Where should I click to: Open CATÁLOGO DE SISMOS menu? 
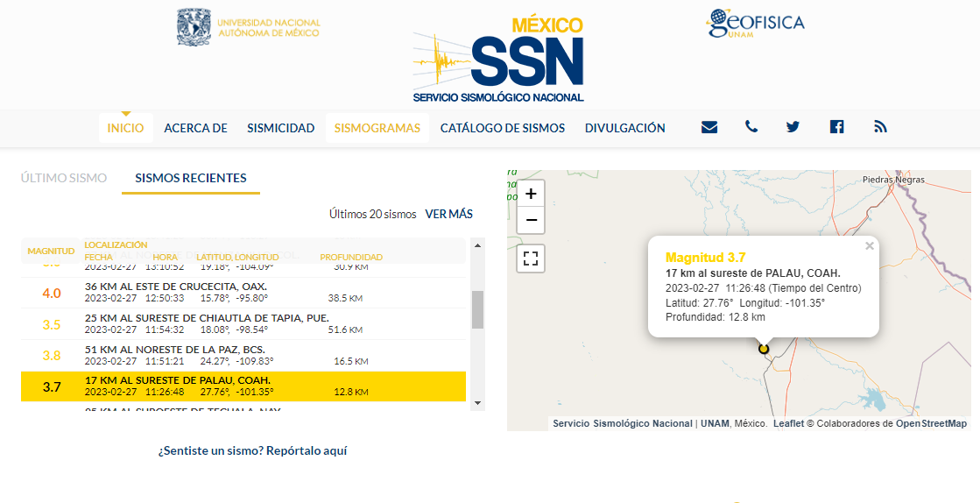point(503,128)
